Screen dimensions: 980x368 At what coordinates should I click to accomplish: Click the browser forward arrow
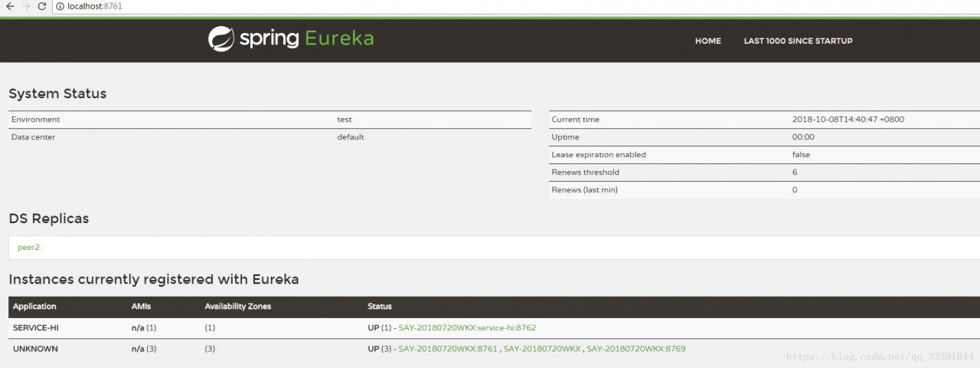(26, 6)
